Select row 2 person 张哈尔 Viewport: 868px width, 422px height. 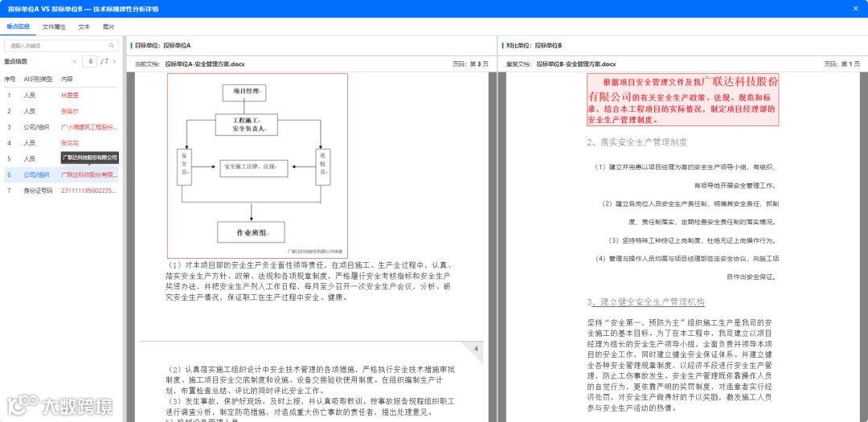click(x=59, y=111)
